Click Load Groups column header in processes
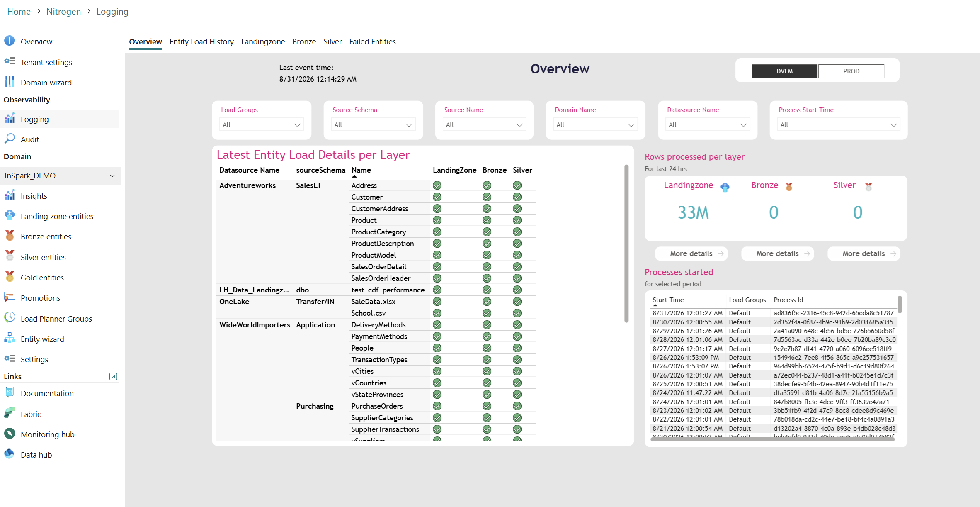The width and height of the screenshot is (980, 507). point(747,300)
